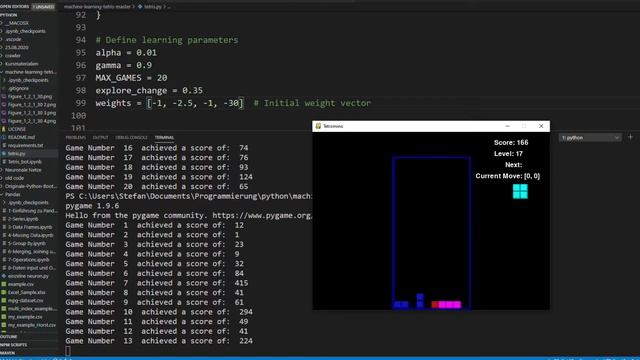Open 3-Data Frames.ipynb notebook
The image size is (640, 360).
point(30,227)
